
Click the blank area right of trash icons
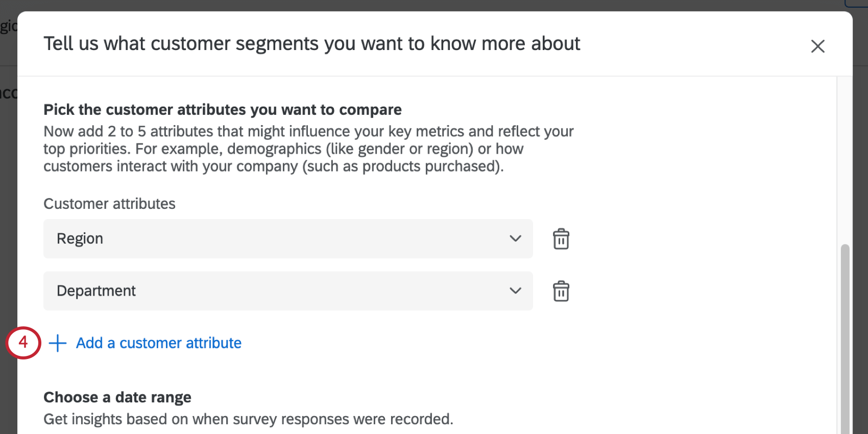705,266
